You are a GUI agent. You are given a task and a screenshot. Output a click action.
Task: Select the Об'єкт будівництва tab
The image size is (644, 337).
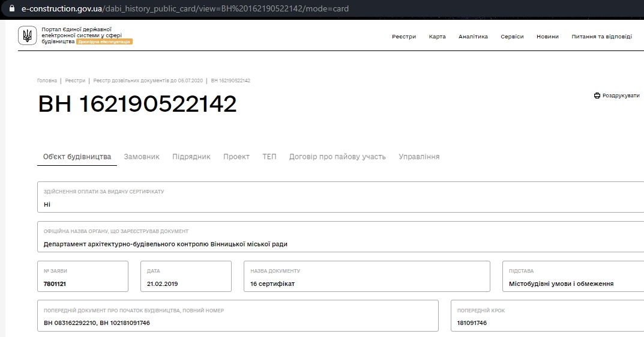[x=77, y=157]
